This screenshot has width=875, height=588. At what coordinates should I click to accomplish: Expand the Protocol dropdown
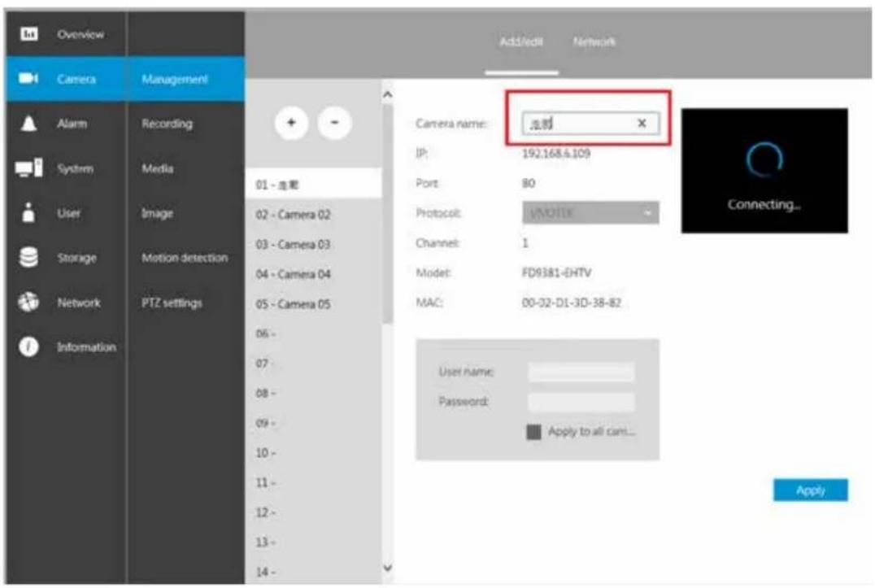click(x=590, y=212)
